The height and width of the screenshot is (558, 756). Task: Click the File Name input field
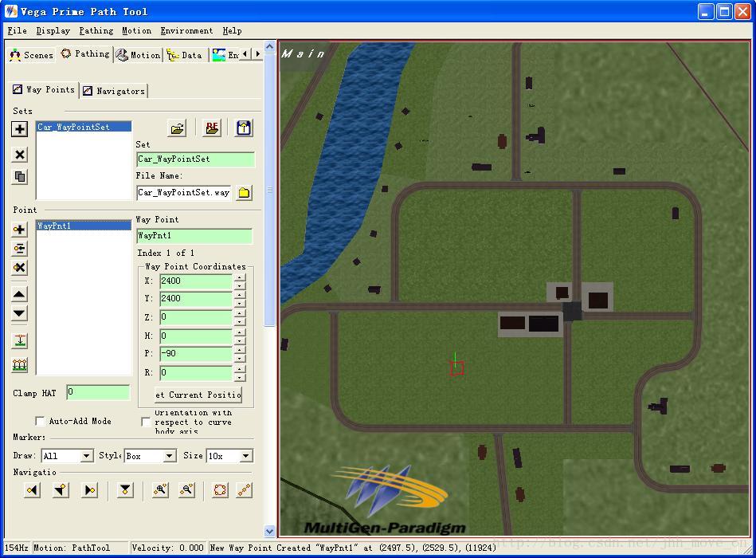pyautogui.click(x=184, y=192)
